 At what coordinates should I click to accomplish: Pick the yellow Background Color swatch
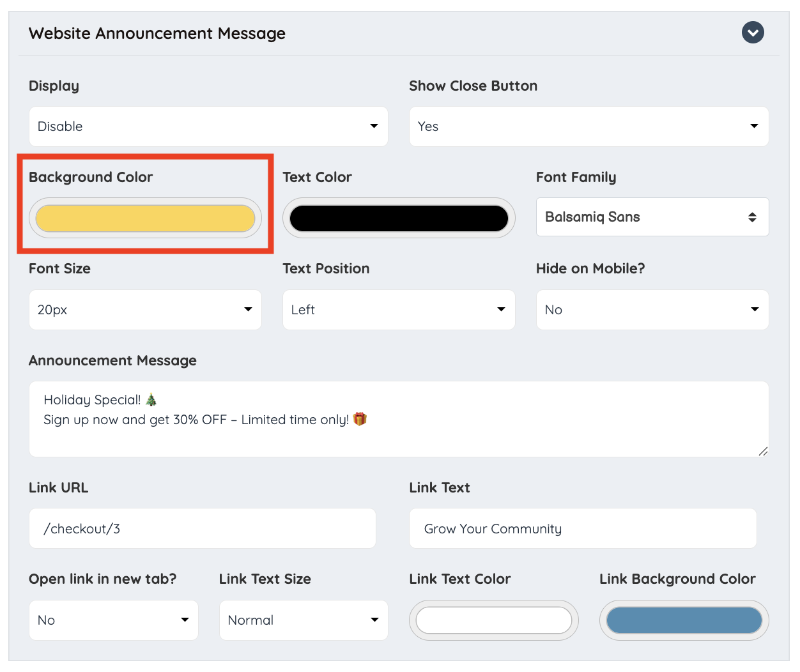point(145,218)
